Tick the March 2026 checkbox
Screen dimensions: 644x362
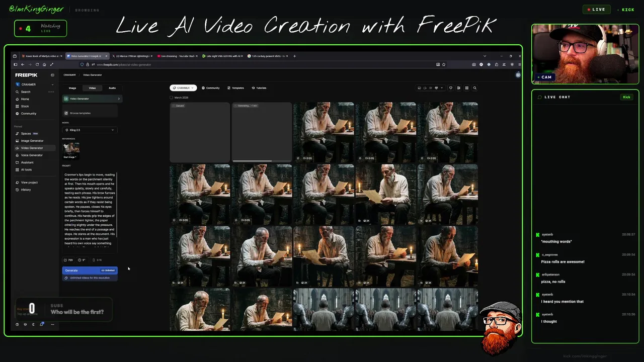tap(171, 98)
